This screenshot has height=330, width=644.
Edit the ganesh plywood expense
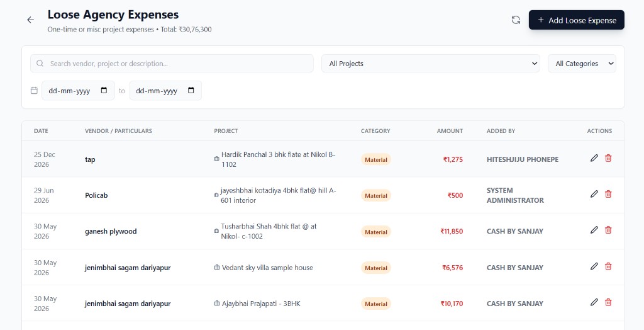(594, 230)
